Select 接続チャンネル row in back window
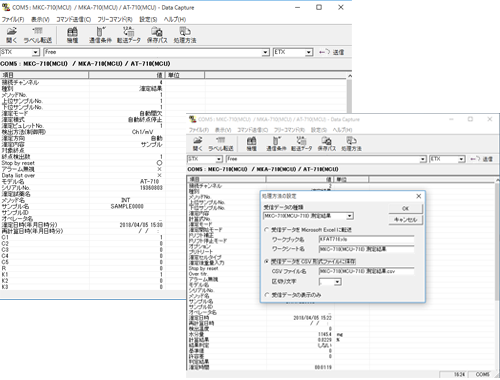500x380 pixels. click(81, 82)
